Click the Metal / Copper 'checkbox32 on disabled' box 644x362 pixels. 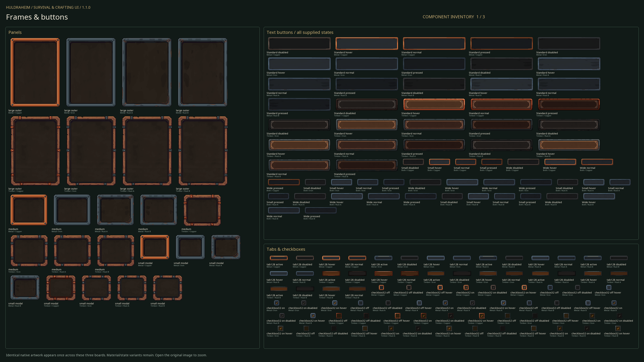coord(493,288)
